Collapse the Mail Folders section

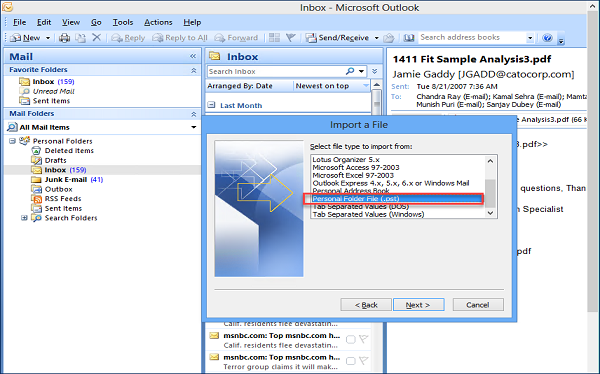tap(194, 114)
